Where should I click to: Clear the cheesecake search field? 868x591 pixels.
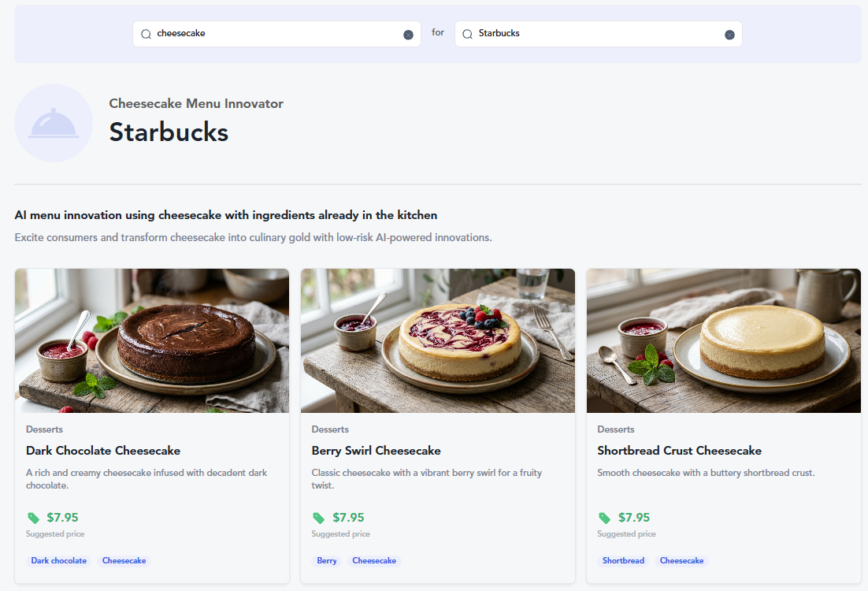408,35
